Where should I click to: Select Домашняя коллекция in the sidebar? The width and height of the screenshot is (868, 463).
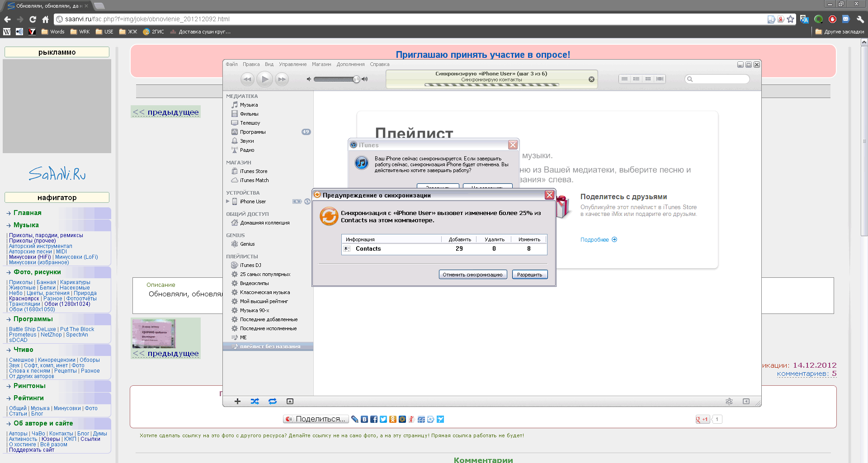pos(264,223)
